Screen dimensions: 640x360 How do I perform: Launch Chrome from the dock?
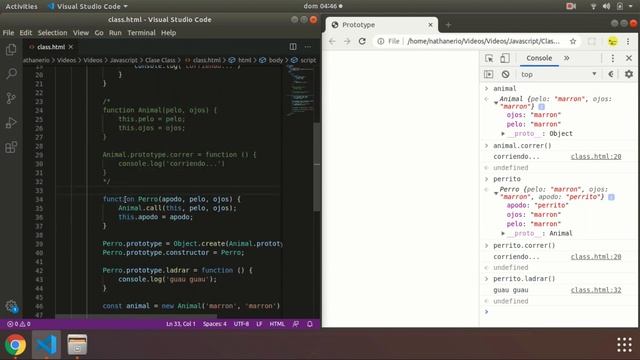(x=16, y=345)
